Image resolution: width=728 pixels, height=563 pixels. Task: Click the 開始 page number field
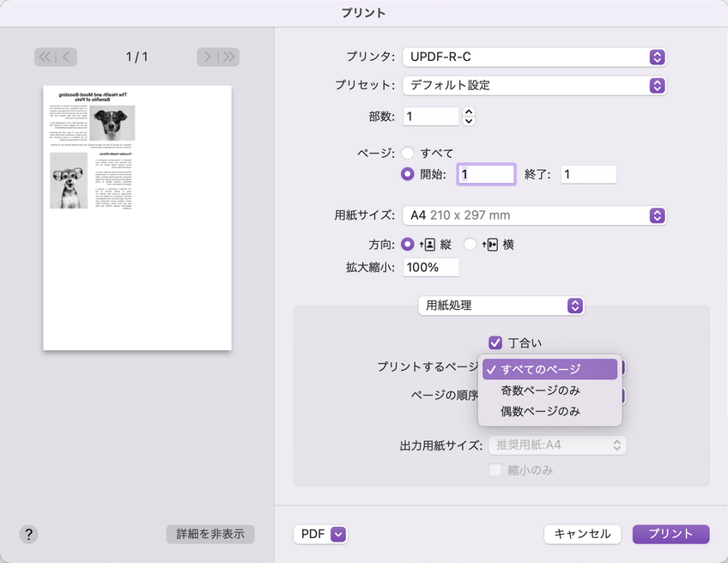[485, 173]
